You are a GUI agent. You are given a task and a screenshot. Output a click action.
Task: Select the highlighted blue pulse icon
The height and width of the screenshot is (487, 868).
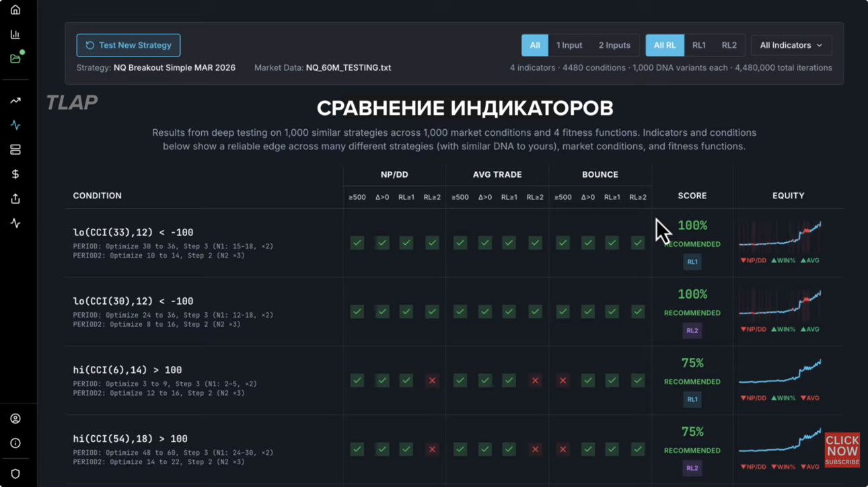15,125
